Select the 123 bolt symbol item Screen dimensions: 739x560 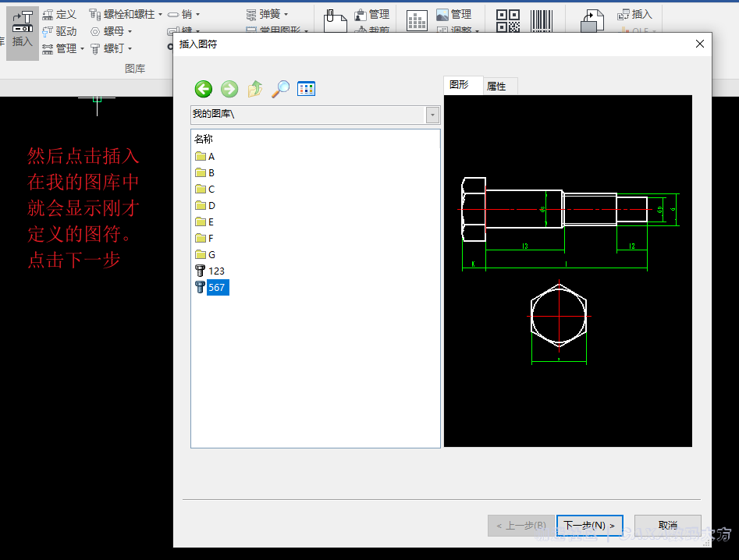pos(216,271)
